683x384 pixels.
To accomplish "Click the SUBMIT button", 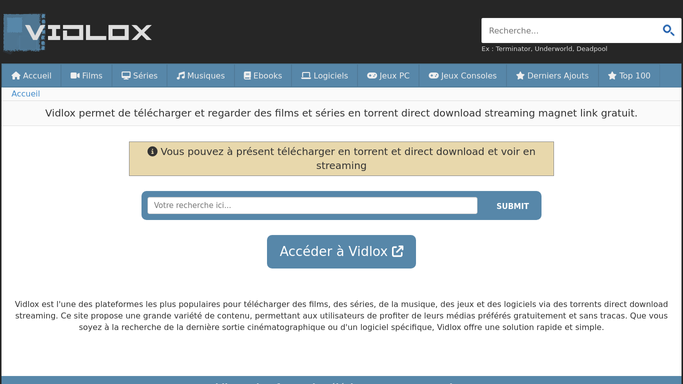I will pos(513,206).
